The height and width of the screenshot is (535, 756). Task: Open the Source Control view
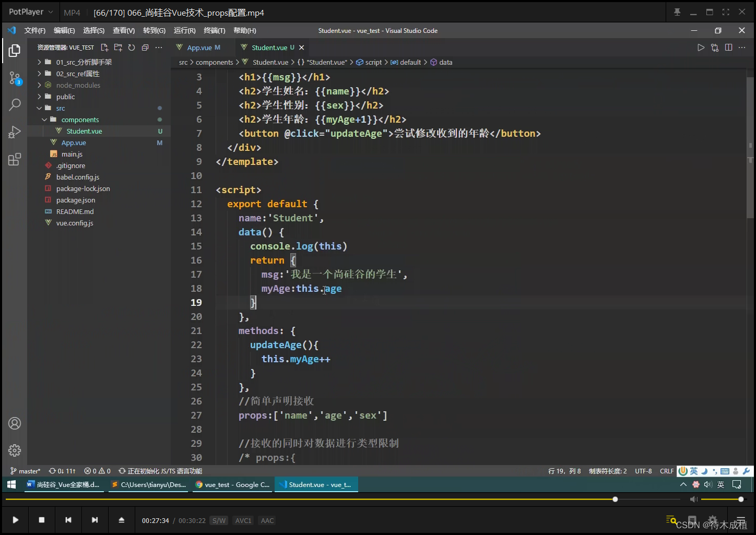click(x=15, y=78)
